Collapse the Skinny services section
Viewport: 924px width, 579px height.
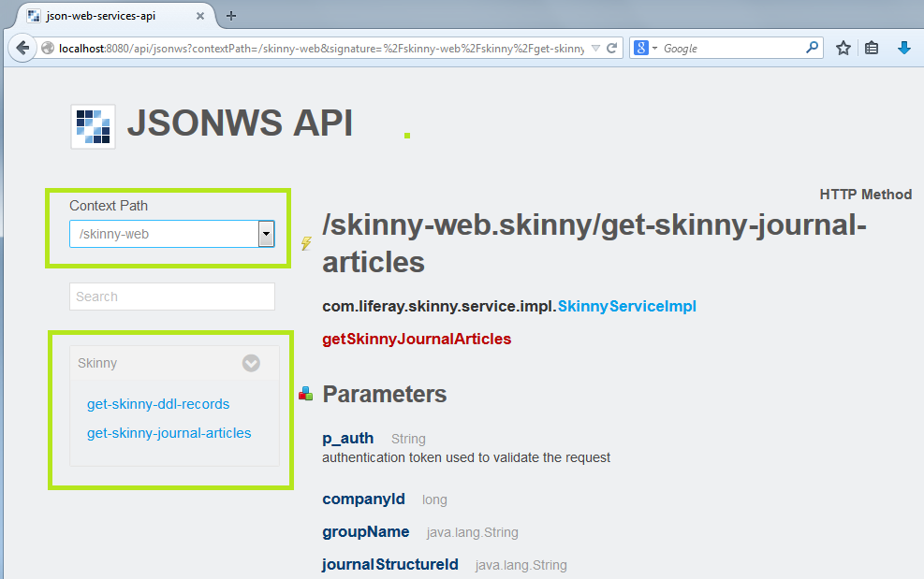(251, 363)
